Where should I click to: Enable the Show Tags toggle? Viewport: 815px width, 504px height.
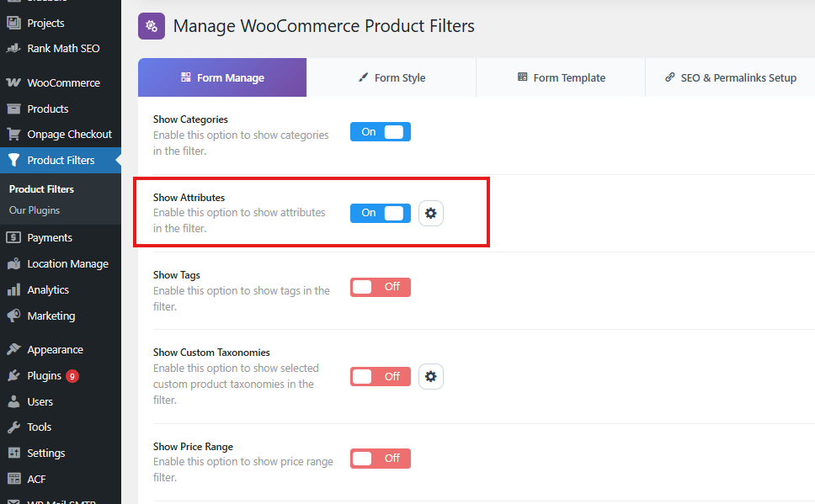[x=381, y=287]
